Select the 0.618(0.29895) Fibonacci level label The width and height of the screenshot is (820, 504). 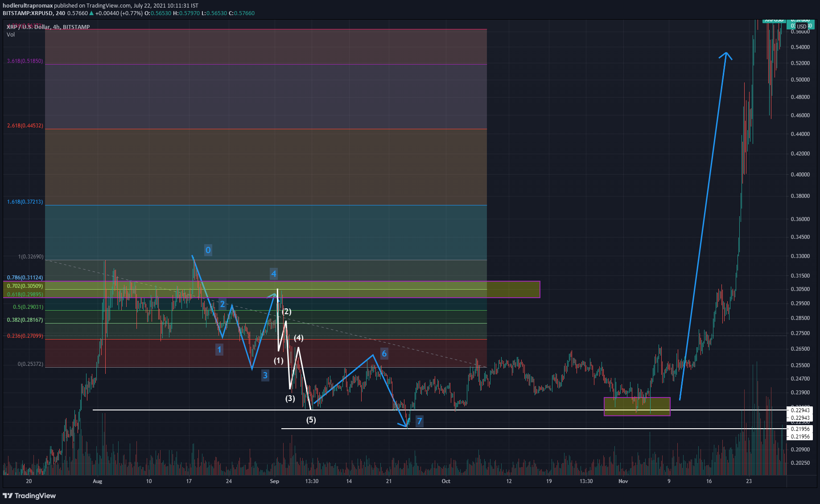pyautogui.click(x=25, y=295)
